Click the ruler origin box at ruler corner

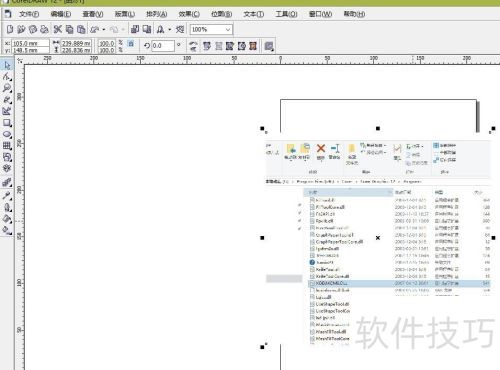point(20,60)
